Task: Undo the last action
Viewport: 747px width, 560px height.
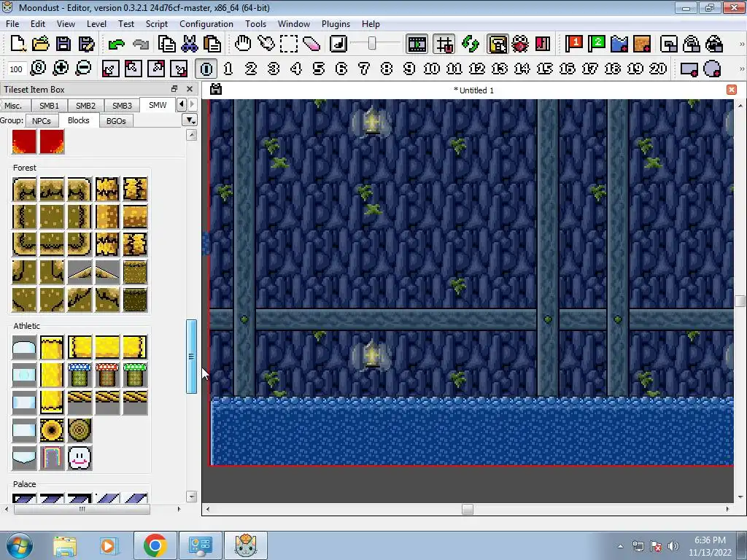Action: click(x=116, y=44)
